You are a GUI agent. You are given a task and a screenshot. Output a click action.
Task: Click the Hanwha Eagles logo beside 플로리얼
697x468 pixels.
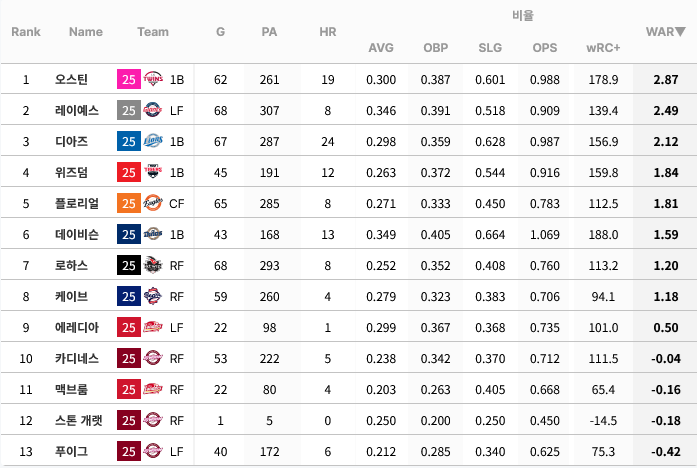(x=153, y=203)
